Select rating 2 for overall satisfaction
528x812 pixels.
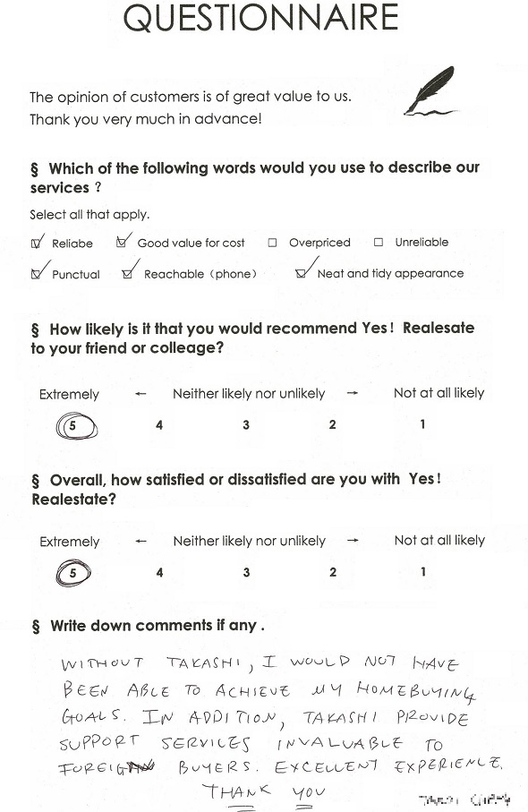pyautogui.click(x=333, y=572)
